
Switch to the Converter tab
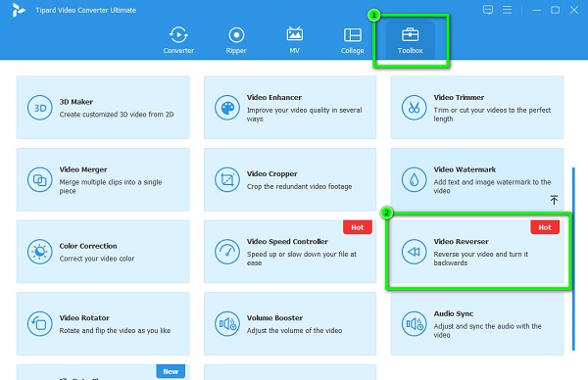tap(178, 40)
